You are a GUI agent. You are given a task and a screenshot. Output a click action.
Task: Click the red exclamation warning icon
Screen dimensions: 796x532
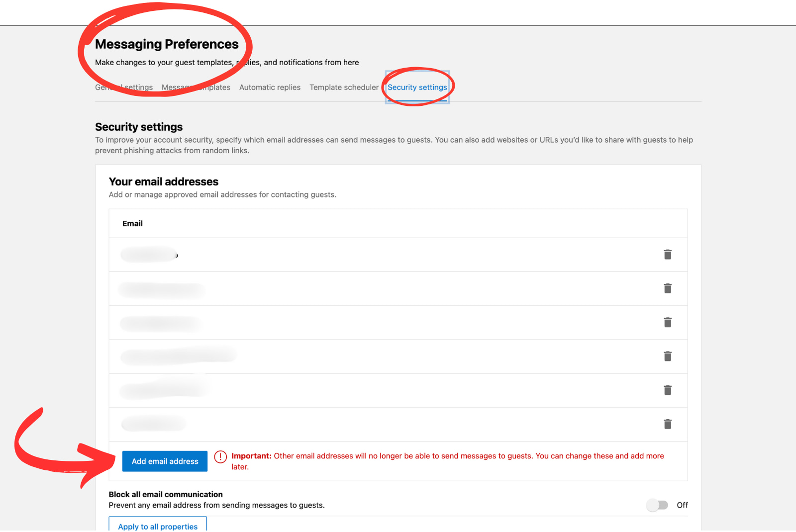[220, 457]
